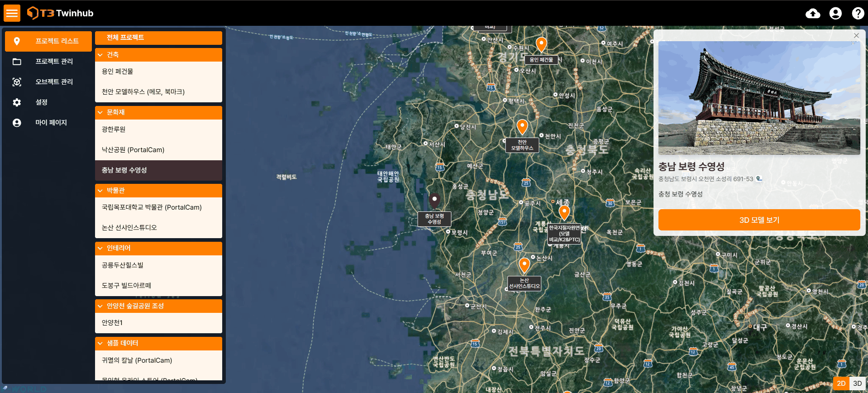Open 프로젝트 관리 sidebar menu
The height and width of the screenshot is (393, 868).
coord(48,62)
